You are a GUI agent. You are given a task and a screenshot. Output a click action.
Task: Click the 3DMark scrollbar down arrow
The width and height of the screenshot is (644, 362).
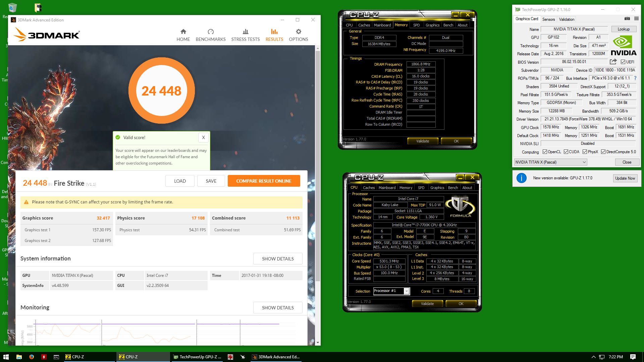point(318,343)
